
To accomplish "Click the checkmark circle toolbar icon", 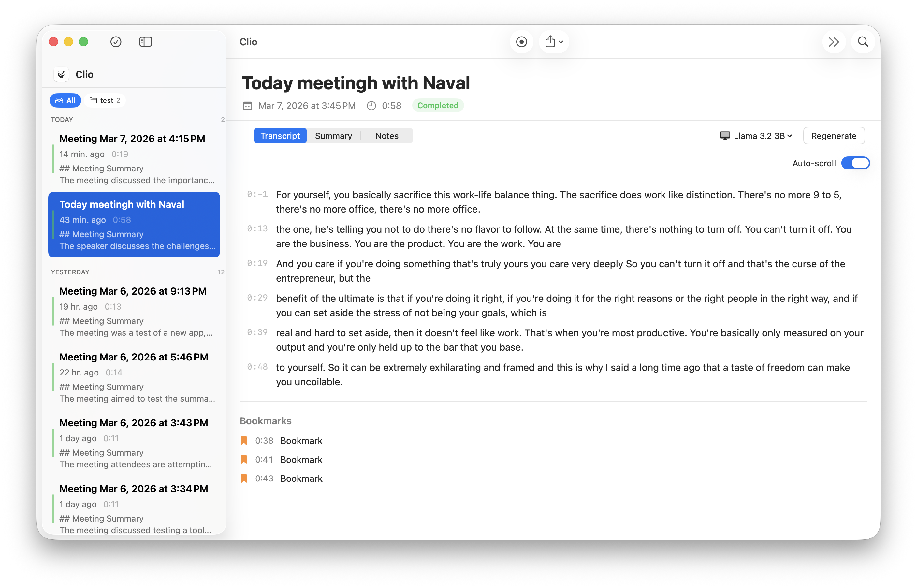I will click(x=116, y=42).
